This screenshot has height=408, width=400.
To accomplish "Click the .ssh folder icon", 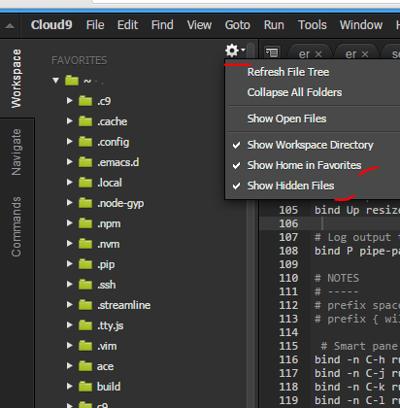I will point(85,284).
